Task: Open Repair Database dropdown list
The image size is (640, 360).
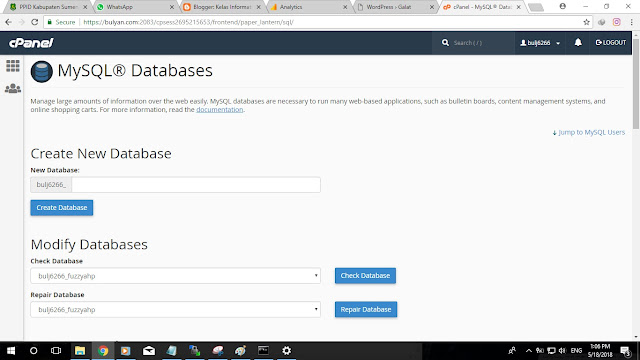Action: pyautogui.click(x=176, y=309)
